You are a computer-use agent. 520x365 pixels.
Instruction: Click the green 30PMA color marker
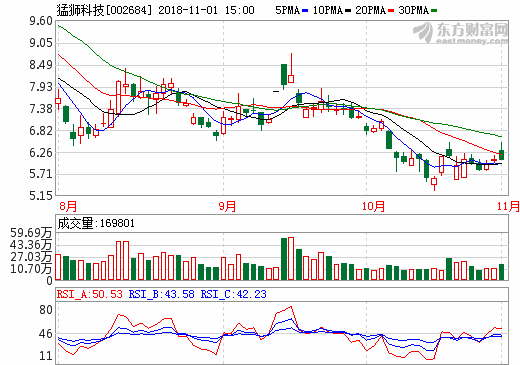pyautogui.click(x=434, y=11)
